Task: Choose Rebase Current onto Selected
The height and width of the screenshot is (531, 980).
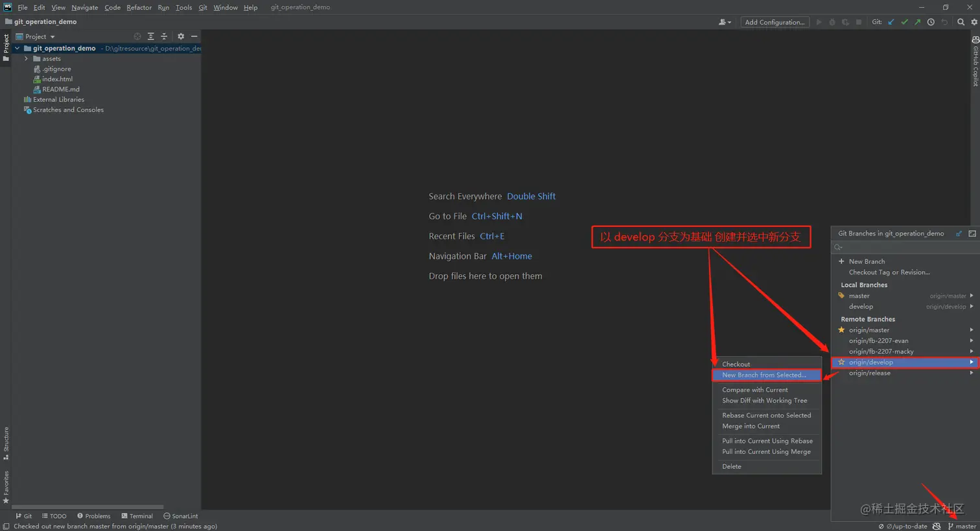Action: tap(767, 415)
